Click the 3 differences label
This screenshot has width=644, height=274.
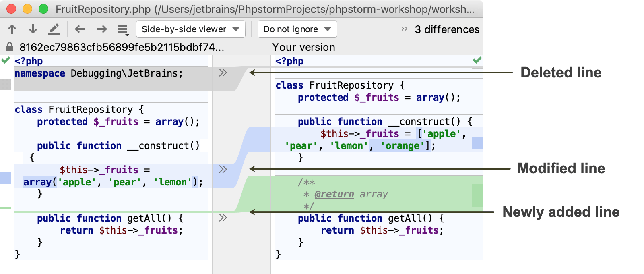[447, 29]
